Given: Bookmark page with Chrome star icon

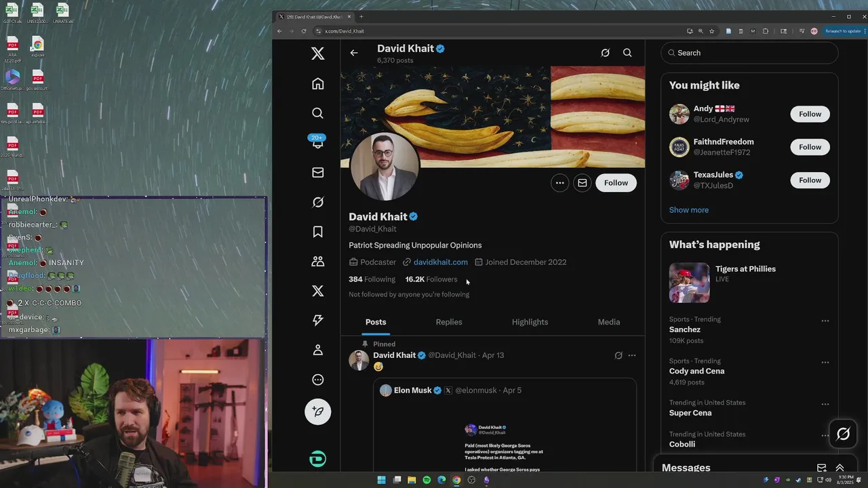Looking at the screenshot, I should tap(711, 31).
